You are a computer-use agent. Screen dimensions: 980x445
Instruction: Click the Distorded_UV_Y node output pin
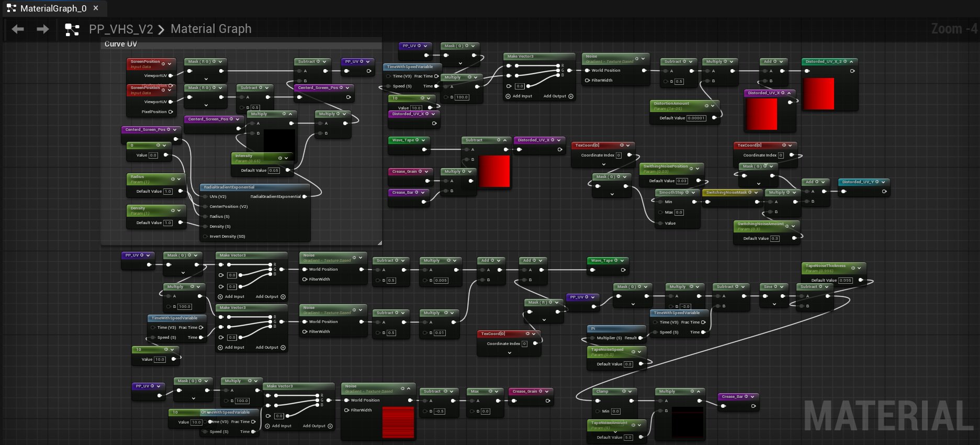click(x=884, y=192)
